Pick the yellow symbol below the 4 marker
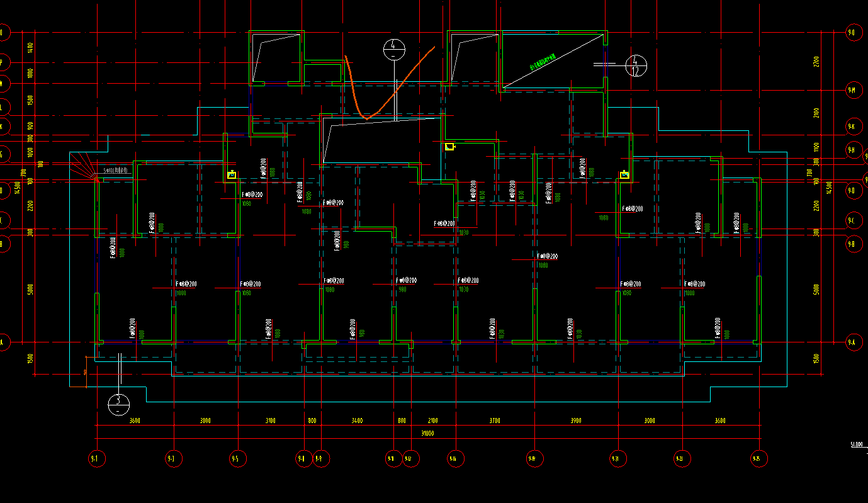Screen dimensions: 868x503 [x=449, y=147]
